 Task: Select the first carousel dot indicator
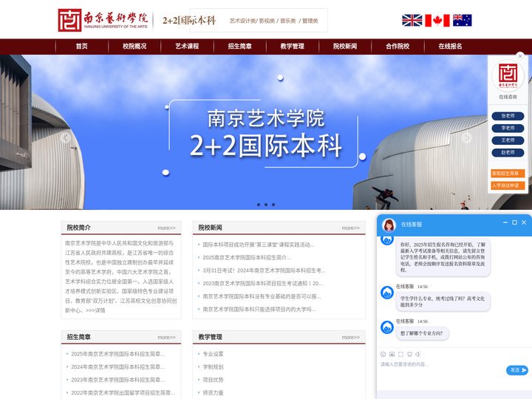pyautogui.click(x=259, y=205)
